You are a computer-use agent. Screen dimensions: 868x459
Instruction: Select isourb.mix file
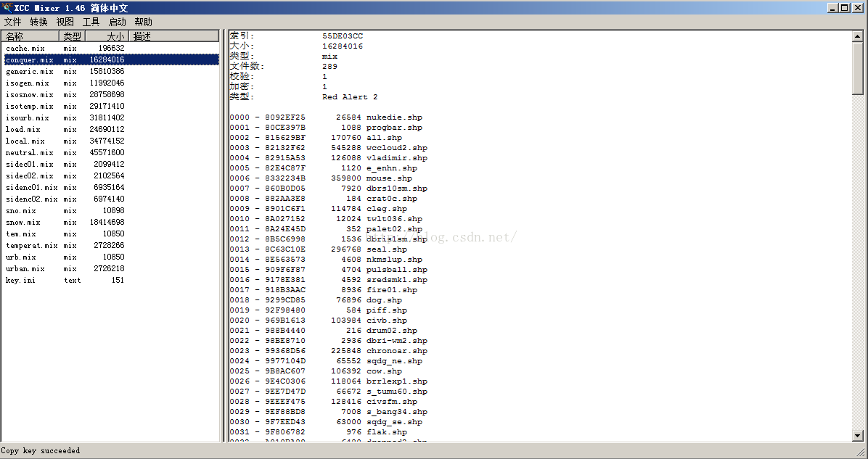(111, 117)
